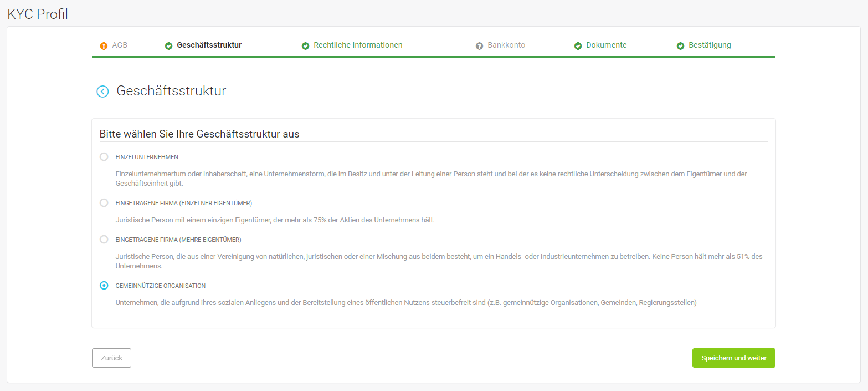This screenshot has height=391, width=868.
Task: Click the checkmark icon next to Bestätigung
Action: (680, 45)
